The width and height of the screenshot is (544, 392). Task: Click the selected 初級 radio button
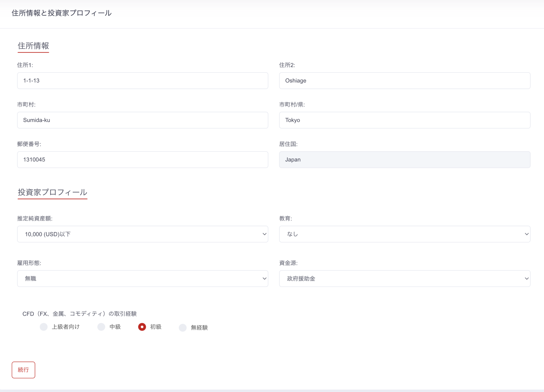point(142,327)
